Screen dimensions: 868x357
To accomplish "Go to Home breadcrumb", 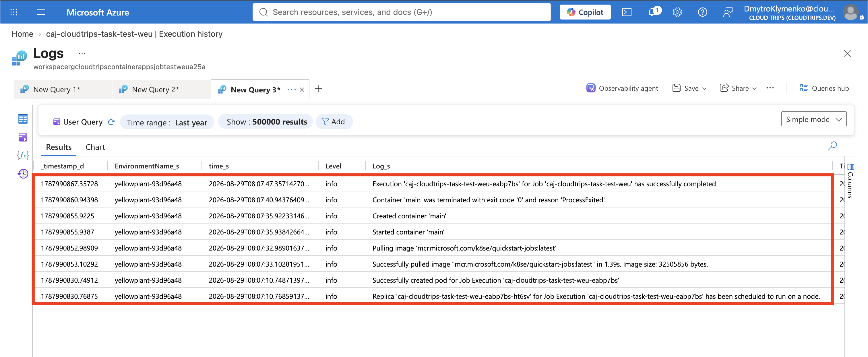I will [x=22, y=34].
